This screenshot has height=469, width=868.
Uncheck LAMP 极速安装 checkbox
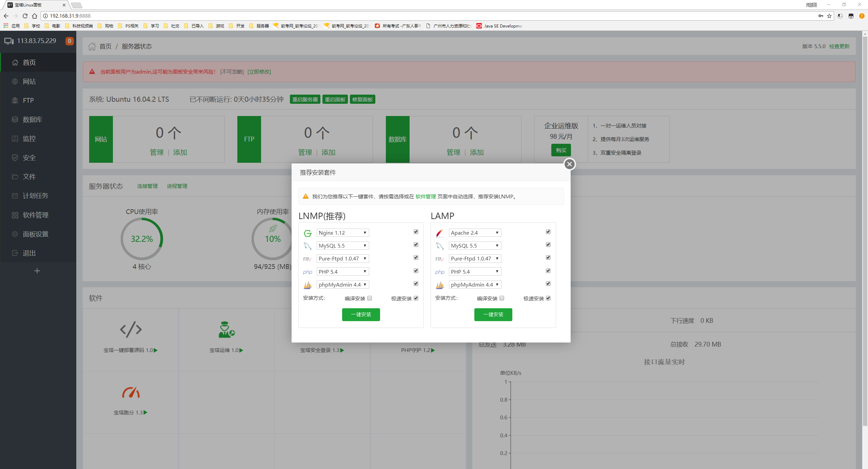[x=548, y=298]
